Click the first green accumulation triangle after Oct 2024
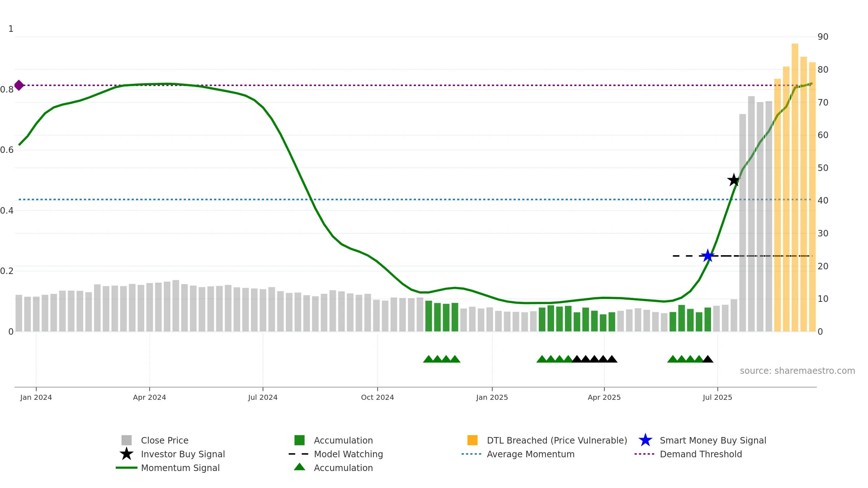The image size is (868, 488). [x=429, y=359]
